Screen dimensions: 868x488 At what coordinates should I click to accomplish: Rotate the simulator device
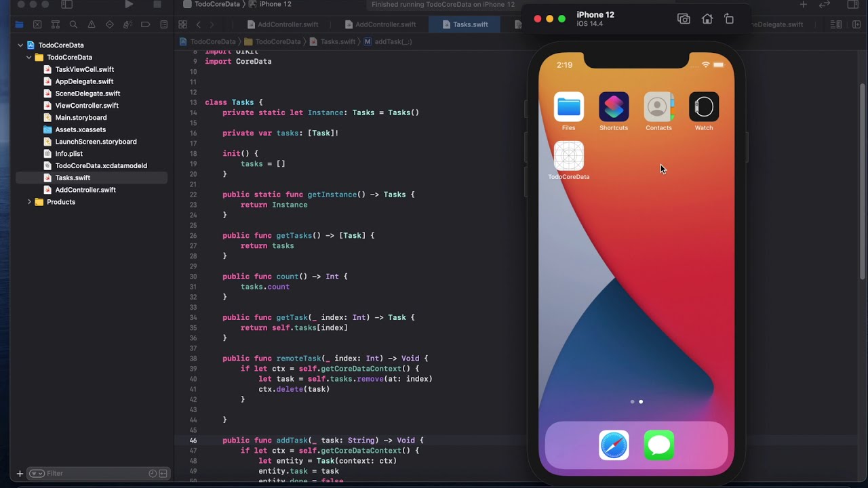click(x=729, y=19)
